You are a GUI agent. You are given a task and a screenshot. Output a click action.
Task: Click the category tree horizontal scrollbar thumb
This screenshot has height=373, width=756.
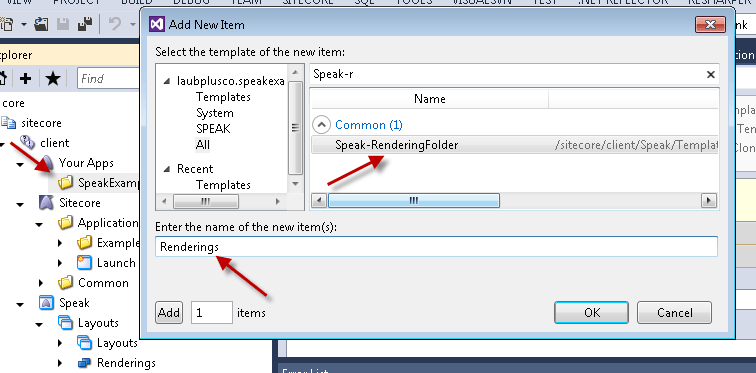[206, 201]
